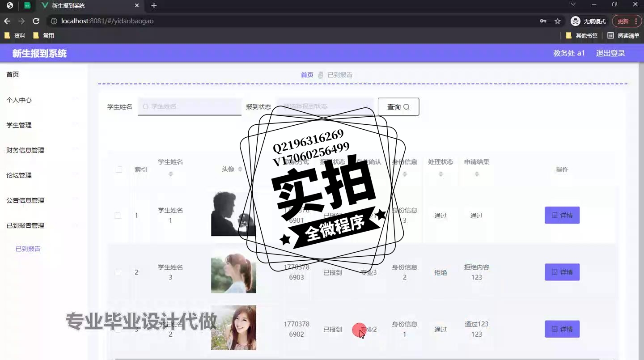Viewport: 644px width, 360px height.
Task: Select the 已到报告 submenu item
Action: tap(28, 249)
